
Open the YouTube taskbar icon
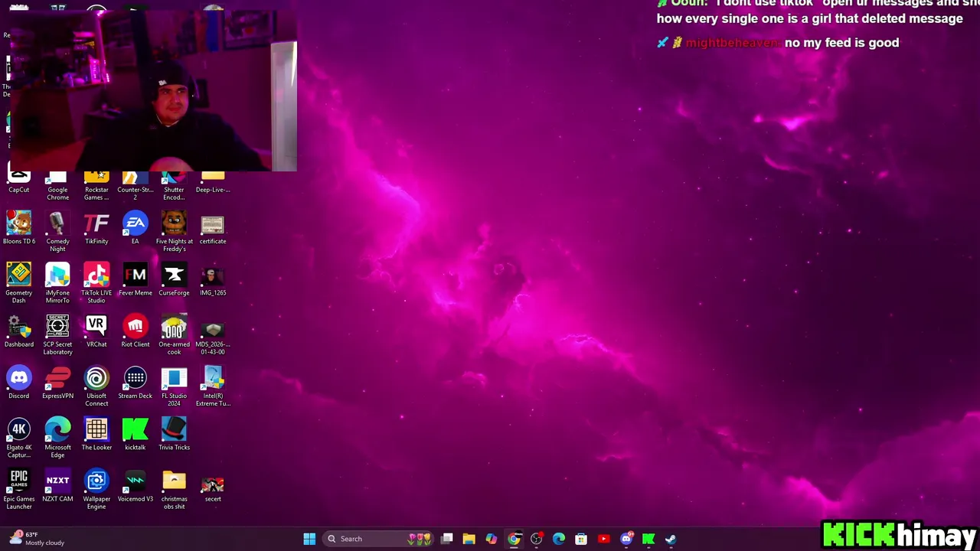(x=604, y=539)
